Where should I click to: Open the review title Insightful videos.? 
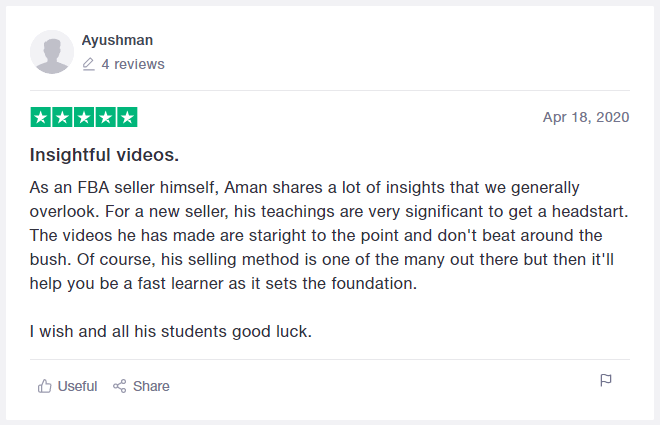coord(104,155)
